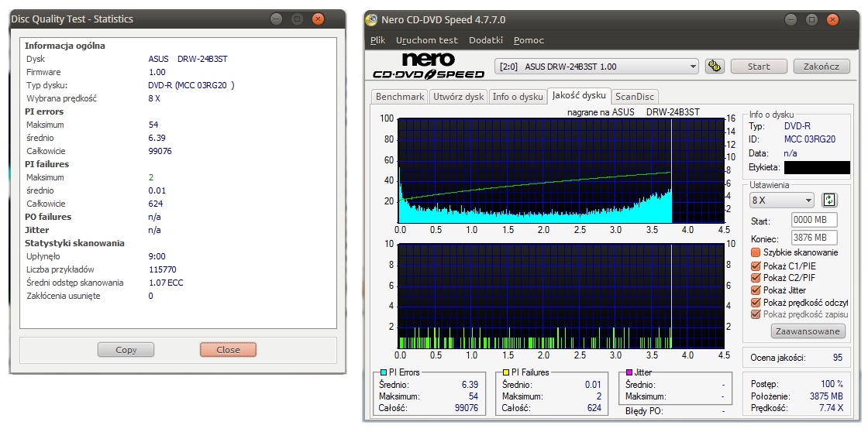Toggle Pokaż Jitter checkbox
This screenshot has width=868, height=432.
click(756, 290)
